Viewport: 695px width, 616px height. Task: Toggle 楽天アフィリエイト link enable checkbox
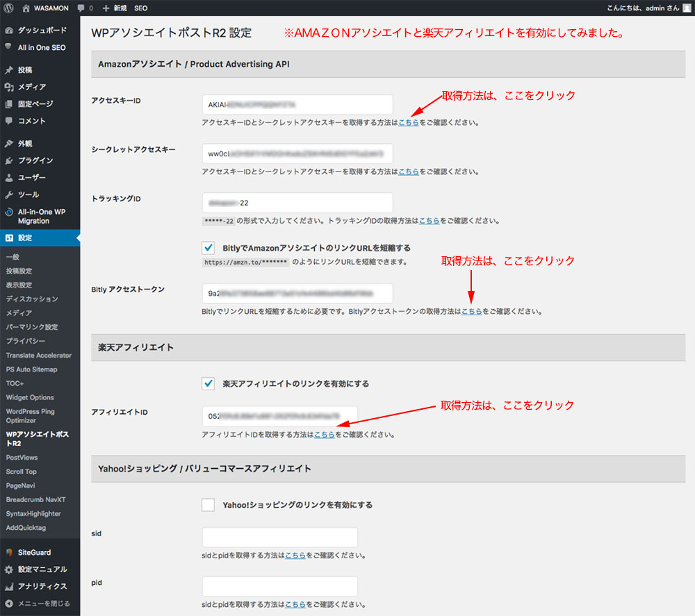(208, 383)
